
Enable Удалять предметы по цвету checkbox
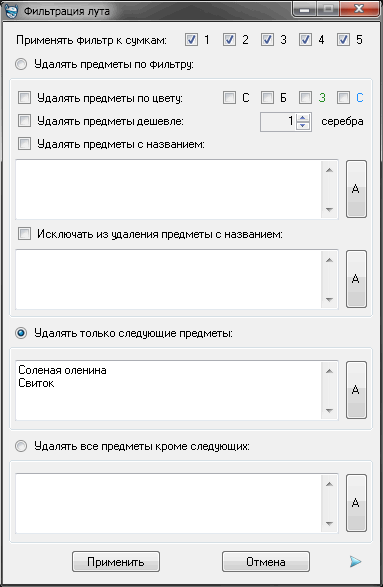[24, 98]
